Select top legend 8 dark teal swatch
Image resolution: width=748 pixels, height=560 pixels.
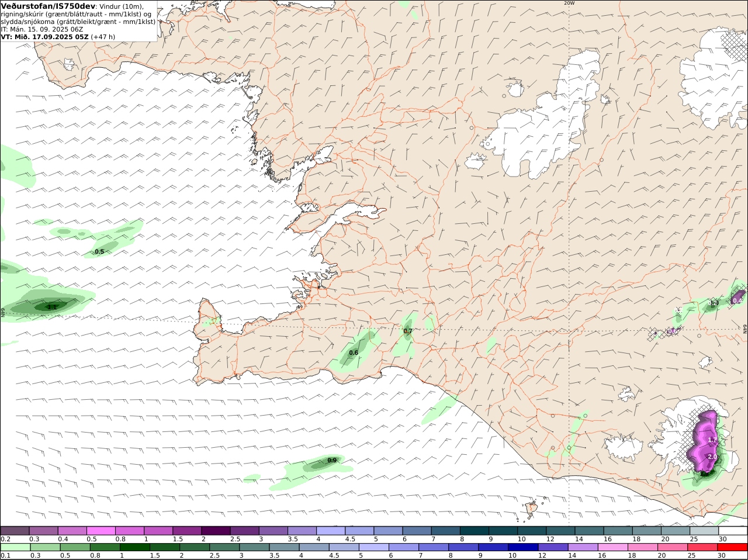click(x=474, y=530)
